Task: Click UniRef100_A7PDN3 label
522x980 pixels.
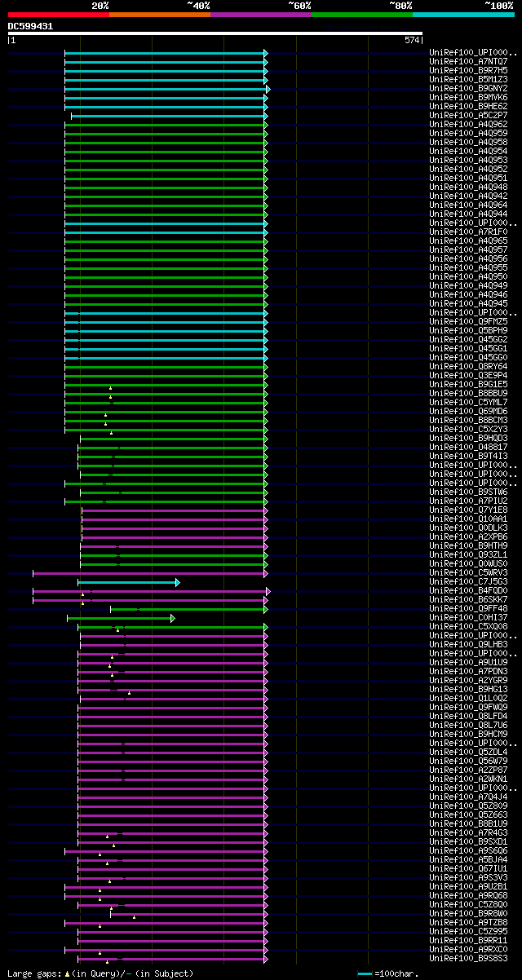Action: click(468, 671)
